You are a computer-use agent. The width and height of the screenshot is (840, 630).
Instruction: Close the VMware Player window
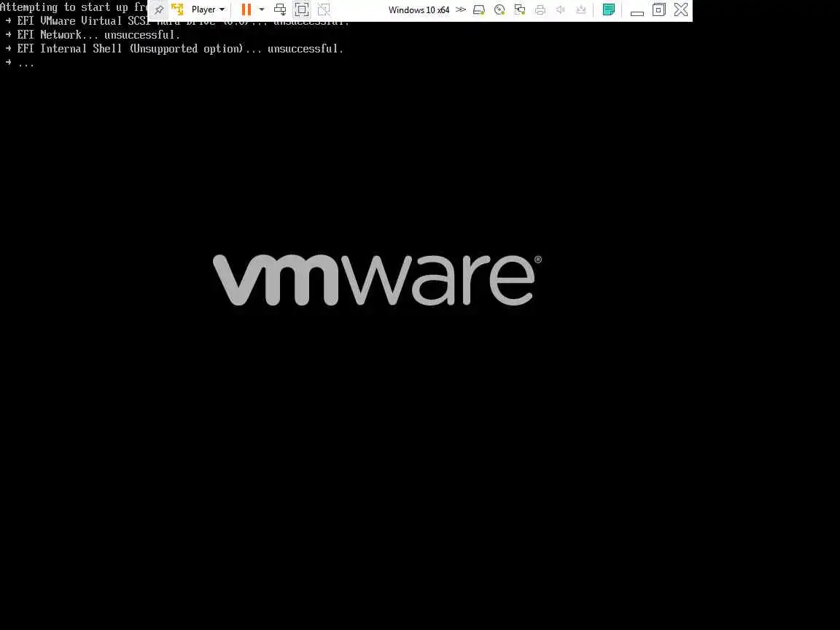pyautogui.click(x=681, y=9)
